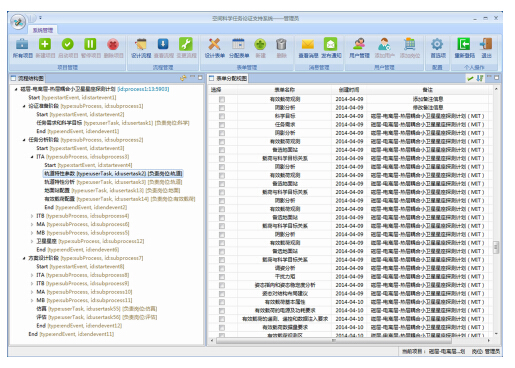The width and height of the screenshot is (515, 368).
Task: Select the usertask14 tree item
Action: (120, 199)
